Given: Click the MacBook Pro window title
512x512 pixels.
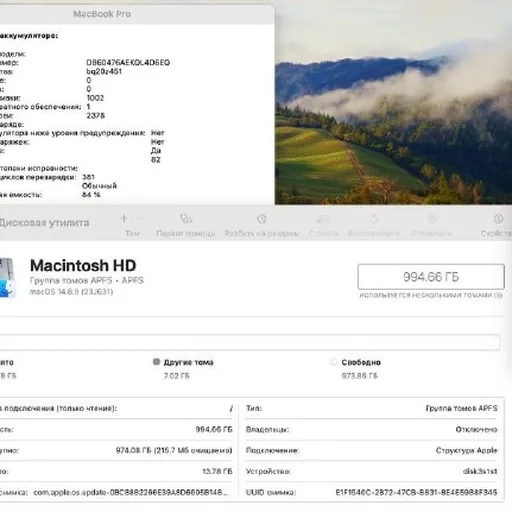Looking at the screenshot, I should click(102, 14).
